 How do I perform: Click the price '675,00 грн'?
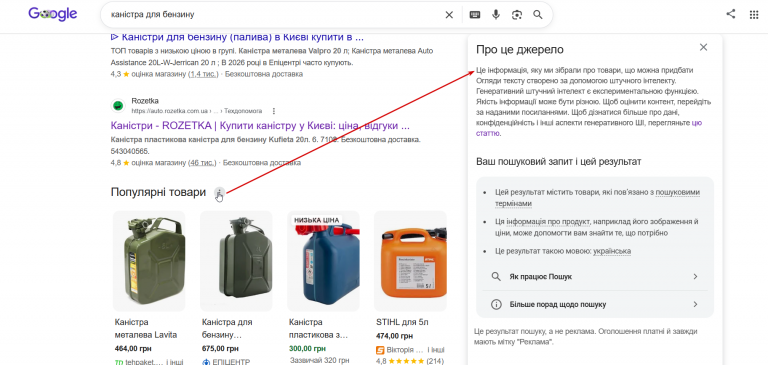220,349
